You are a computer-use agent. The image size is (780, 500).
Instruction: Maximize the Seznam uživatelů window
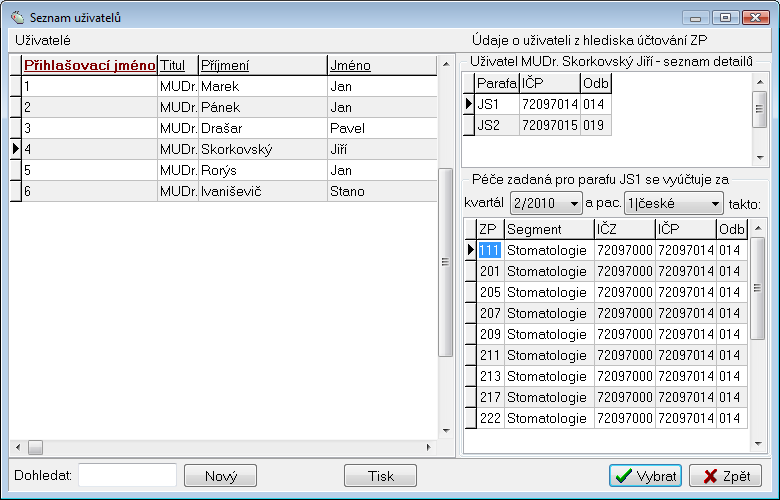724,17
